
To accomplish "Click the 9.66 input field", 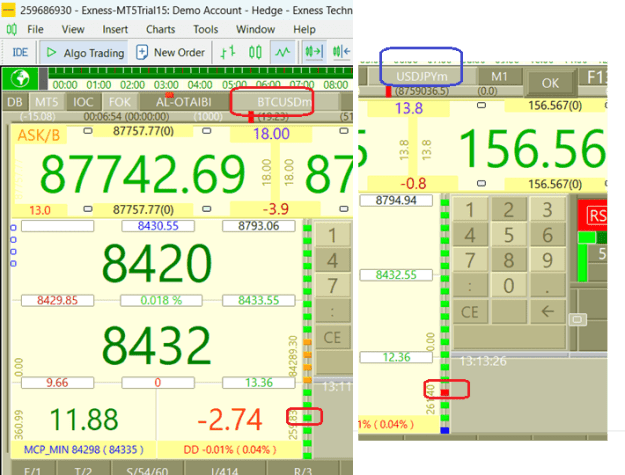I will (57, 383).
